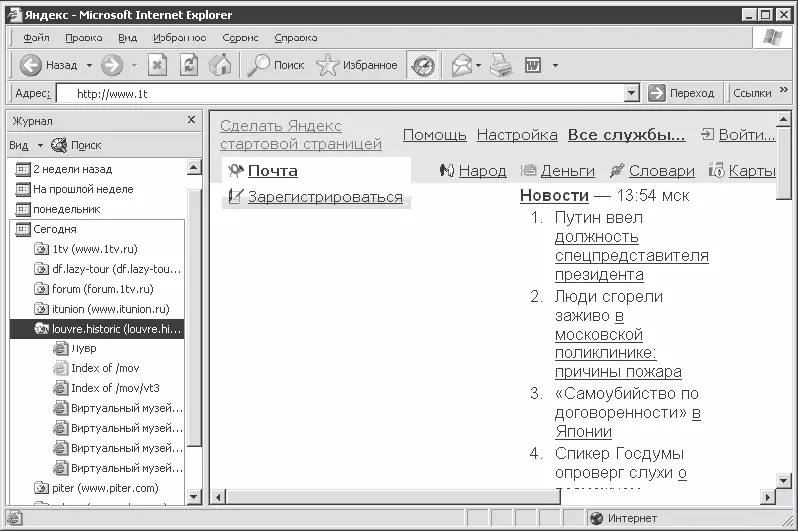
Task: Click the Edit with Word toolbar icon
Action: (x=533, y=65)
